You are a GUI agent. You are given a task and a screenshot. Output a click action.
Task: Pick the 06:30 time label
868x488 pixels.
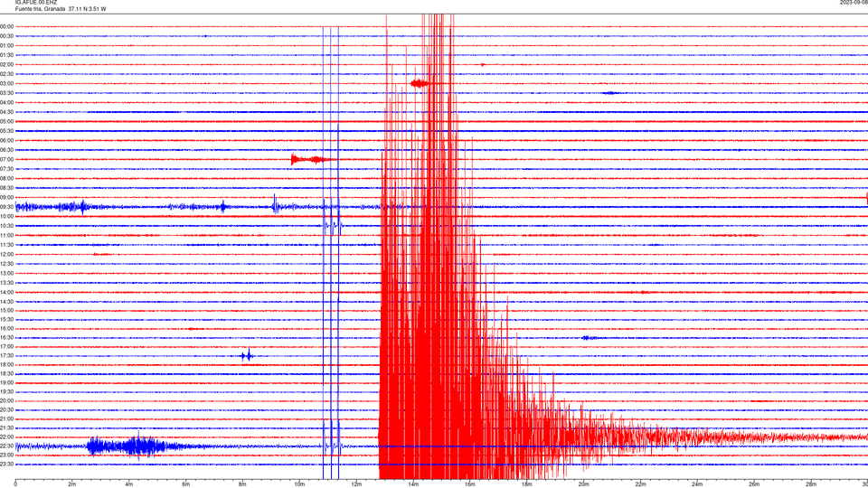pos(6,150)
